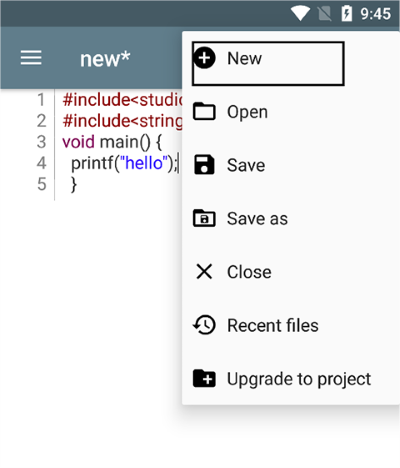Viewport: 400px width, 468px height.
Task: Click the plus icon next to New
Action: pos(204,58)
